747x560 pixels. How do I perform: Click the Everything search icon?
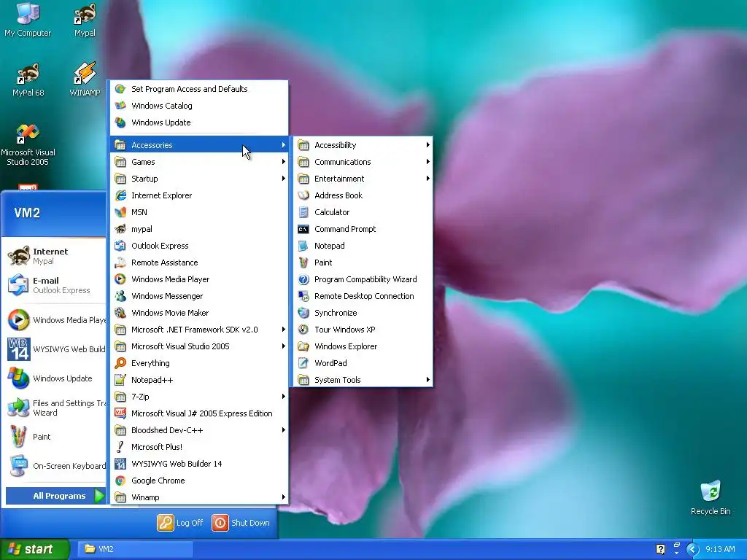pos(120,363)
